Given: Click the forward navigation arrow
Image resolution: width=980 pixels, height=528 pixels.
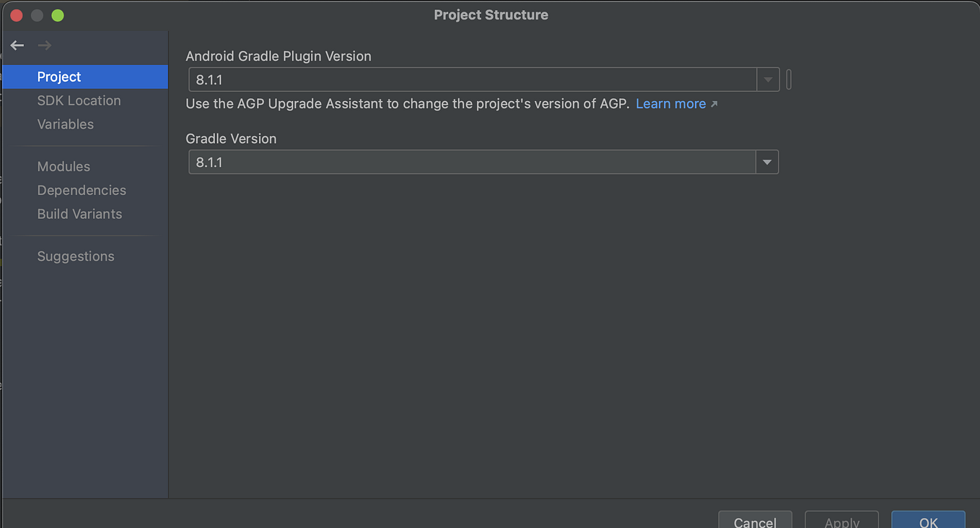Looking at the screenshot, I should point(43,45).
